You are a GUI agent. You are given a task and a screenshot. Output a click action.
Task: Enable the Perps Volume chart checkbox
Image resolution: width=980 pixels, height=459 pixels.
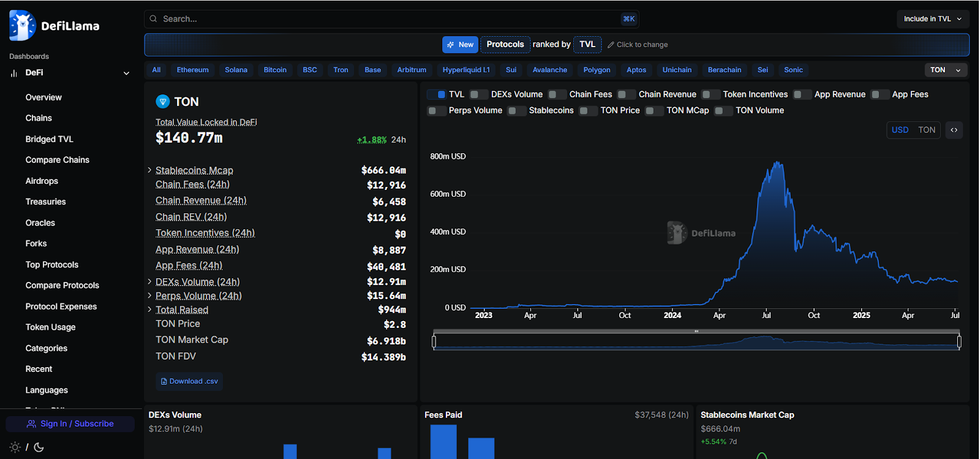[x=437, y=111]
